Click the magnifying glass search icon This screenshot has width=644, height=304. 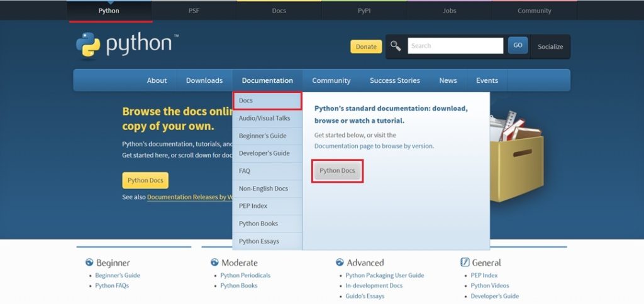pos(396,46)
